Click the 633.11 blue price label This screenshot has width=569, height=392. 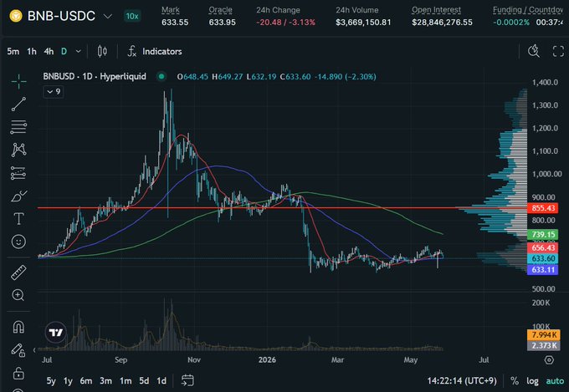(x=543, y=269)
